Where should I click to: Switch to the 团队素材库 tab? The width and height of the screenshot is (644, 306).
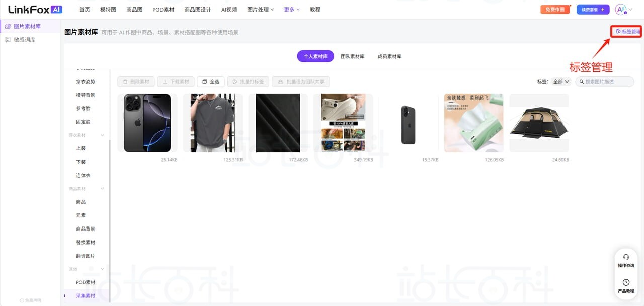[x=353, y=56]
